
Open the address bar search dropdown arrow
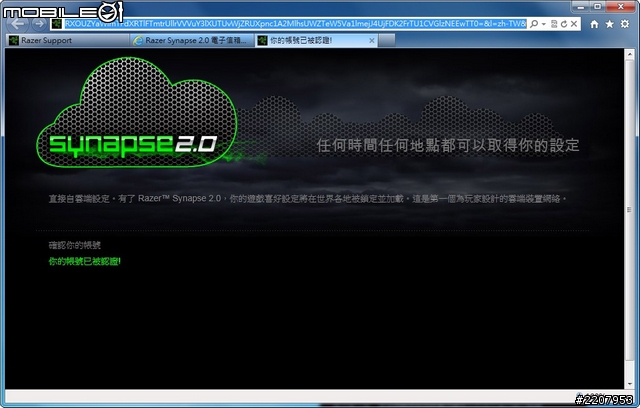544,24
